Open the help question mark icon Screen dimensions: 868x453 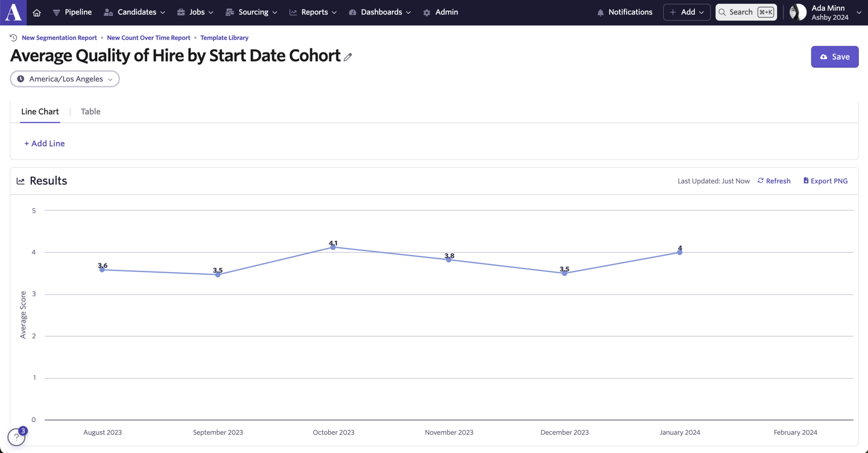[x=16, y=437]
